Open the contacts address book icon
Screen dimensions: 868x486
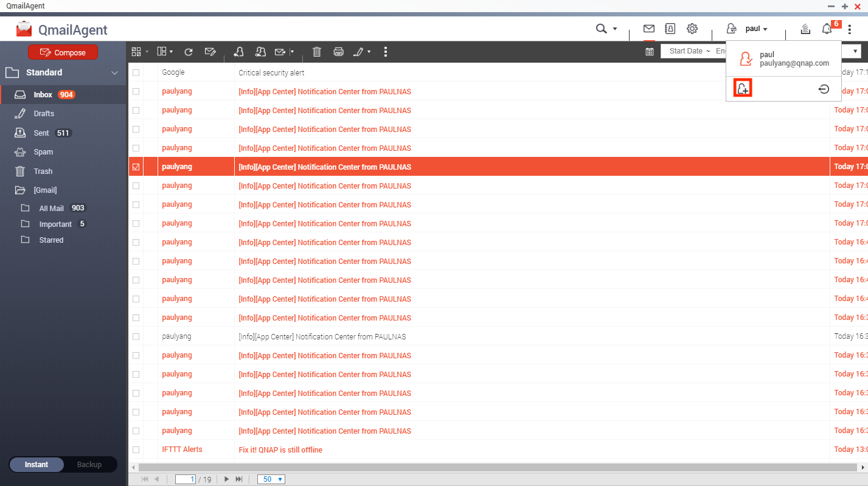click(x=670, y=29)
